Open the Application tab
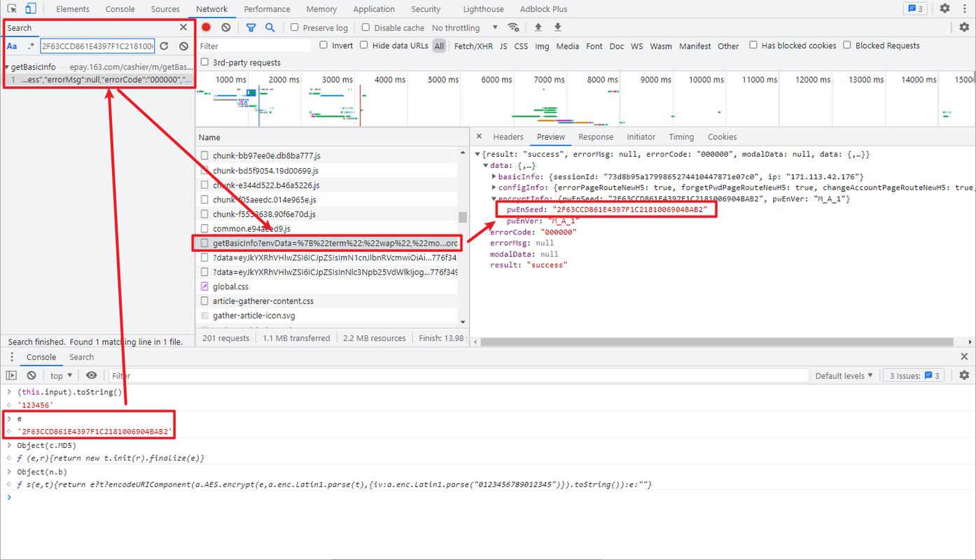 point(374,9)
